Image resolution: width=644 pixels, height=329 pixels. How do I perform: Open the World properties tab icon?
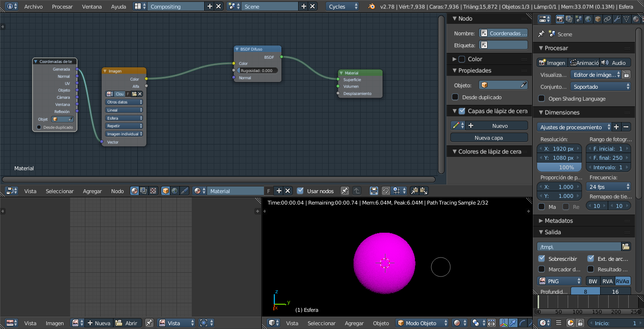point(589,19)
